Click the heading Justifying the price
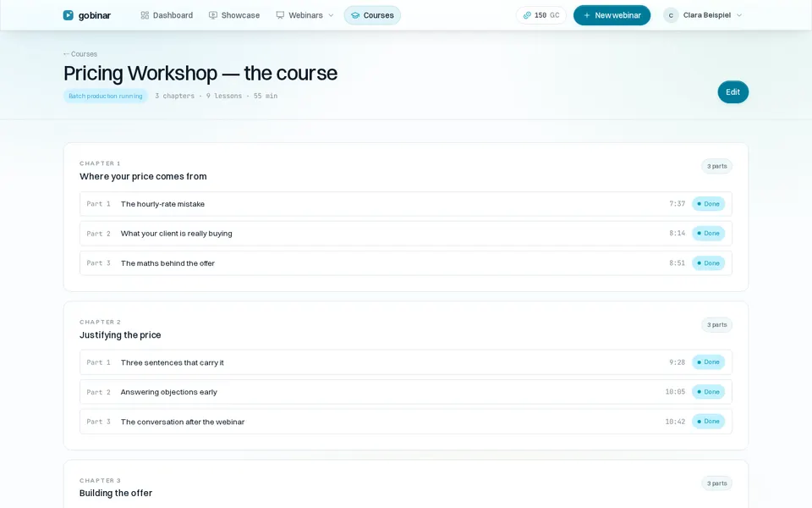The height and width of the screenshot is (508, 812). pos(120,335)
